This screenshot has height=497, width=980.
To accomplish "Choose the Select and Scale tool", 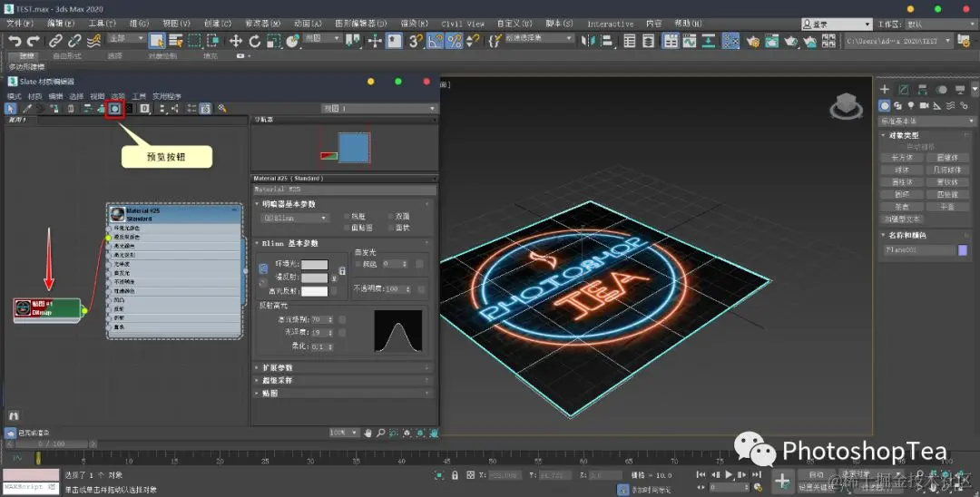I will pyautogui.click(x=273, y=41).
